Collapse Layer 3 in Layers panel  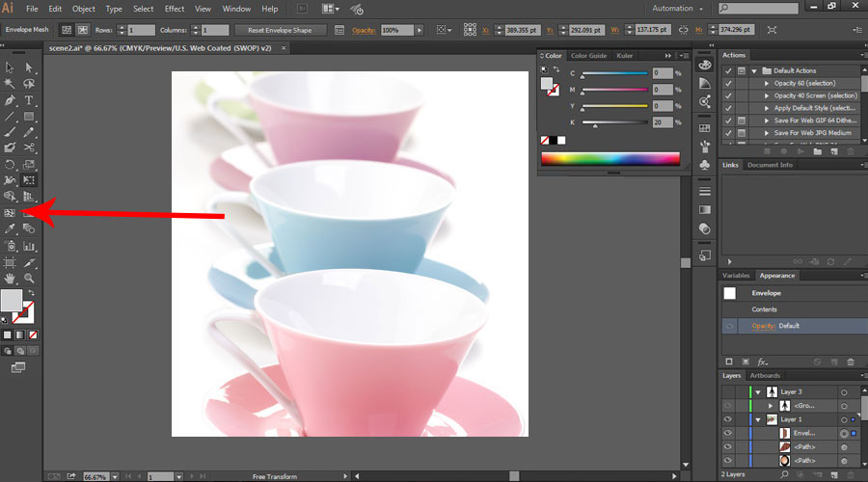[758, 392]
